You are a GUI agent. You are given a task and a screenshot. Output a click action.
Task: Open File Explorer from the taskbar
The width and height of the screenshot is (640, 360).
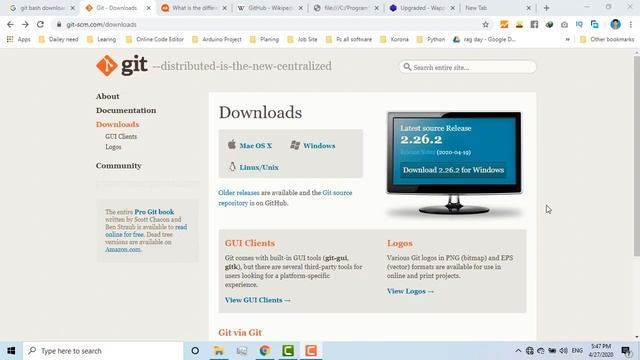tap(218, 351)
